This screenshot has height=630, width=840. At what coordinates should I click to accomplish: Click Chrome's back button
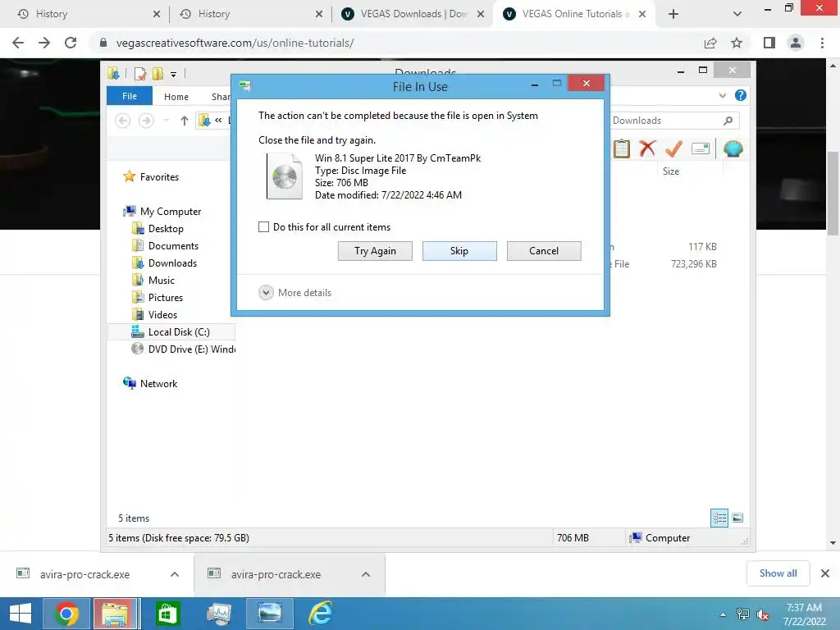[18, 43]
